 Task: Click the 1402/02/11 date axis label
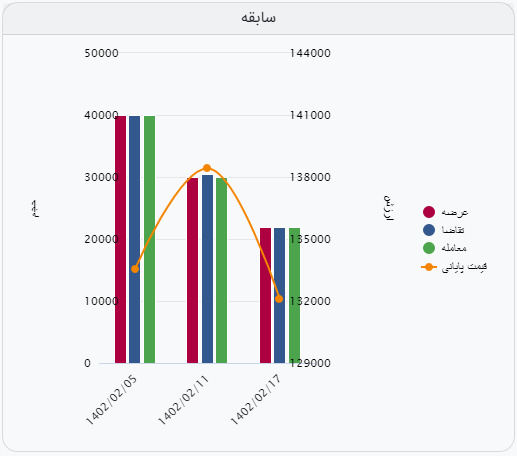tap(183, 400)
